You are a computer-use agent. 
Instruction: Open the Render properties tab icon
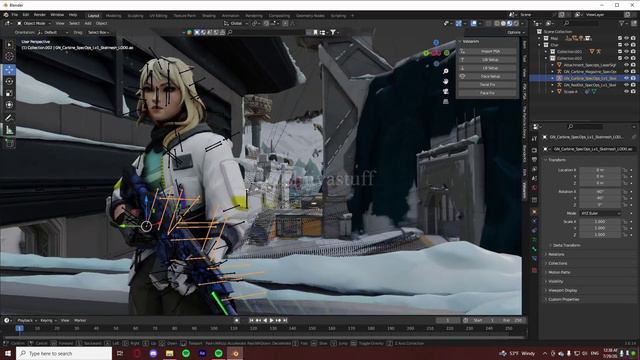tap(534, 150)
